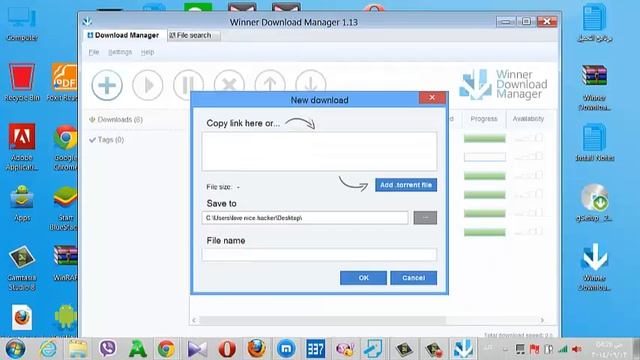Open the Help menu
640x360 pixels.
(x=147, y=52)
